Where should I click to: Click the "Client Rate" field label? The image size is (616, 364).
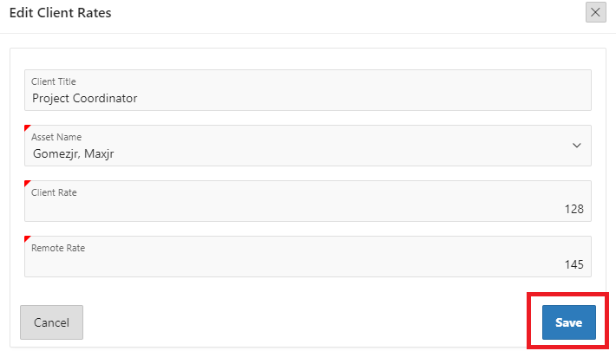click(54, 192)
